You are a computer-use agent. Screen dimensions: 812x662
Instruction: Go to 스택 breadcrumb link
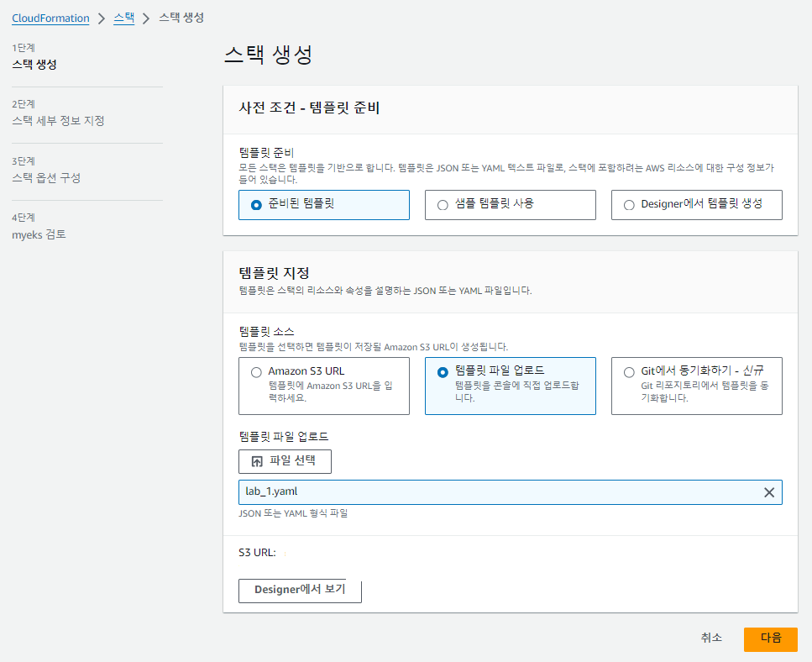point(123,18)
